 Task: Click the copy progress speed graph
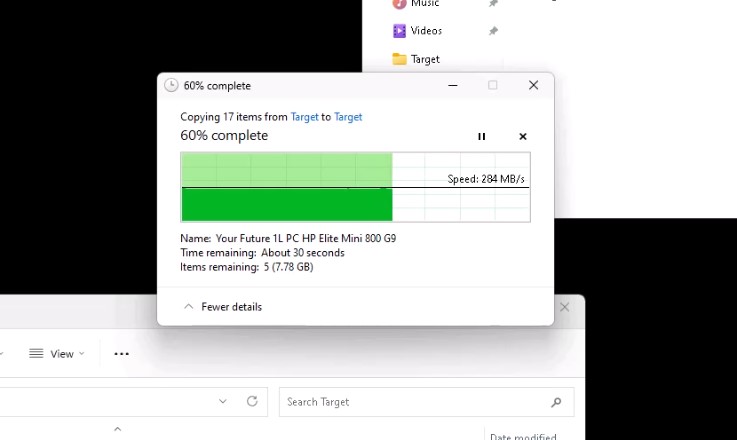pyautogui.click(x=355, y=187)
